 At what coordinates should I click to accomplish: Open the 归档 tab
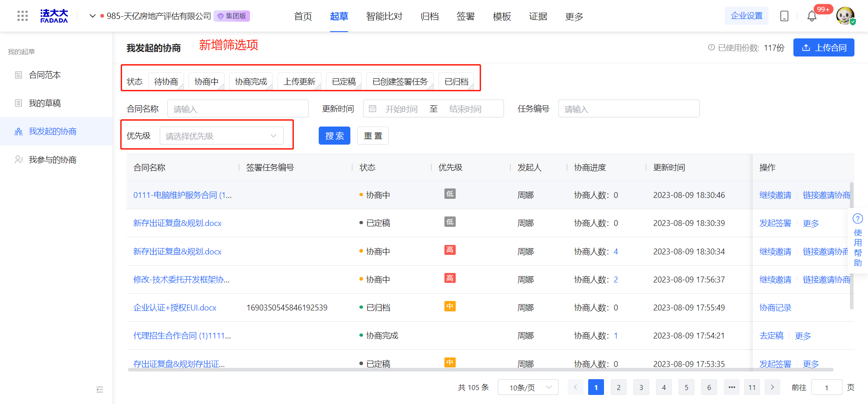tap(429, 16)
